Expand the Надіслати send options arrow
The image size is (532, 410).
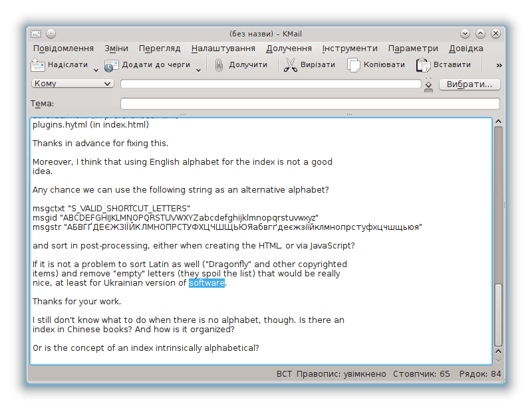(96, 69)
